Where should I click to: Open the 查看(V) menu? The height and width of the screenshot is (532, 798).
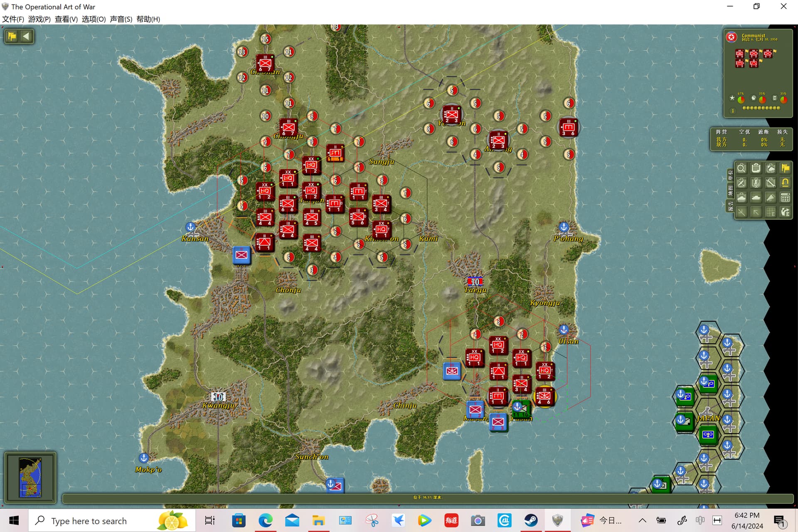coord(66,19)
